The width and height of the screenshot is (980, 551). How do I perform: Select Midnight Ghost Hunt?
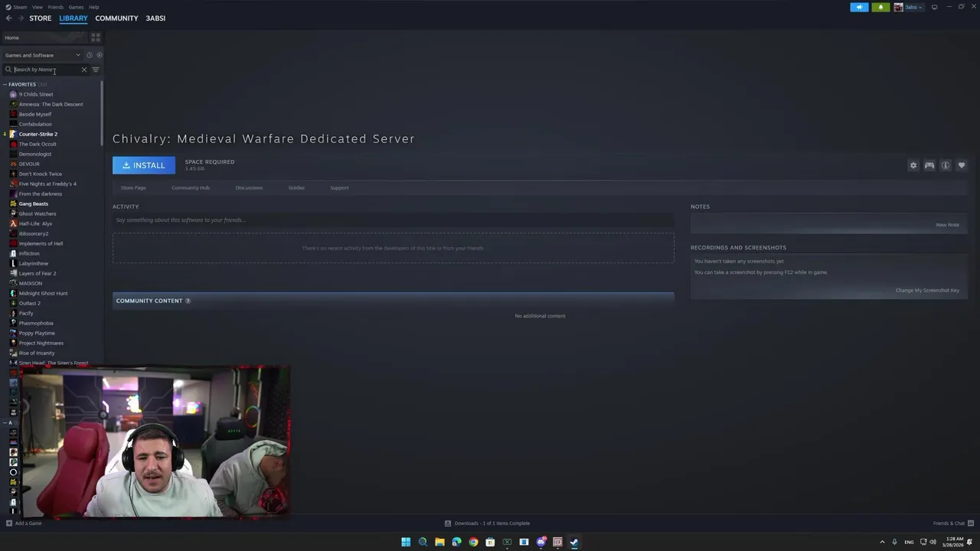tap(43, 293)
